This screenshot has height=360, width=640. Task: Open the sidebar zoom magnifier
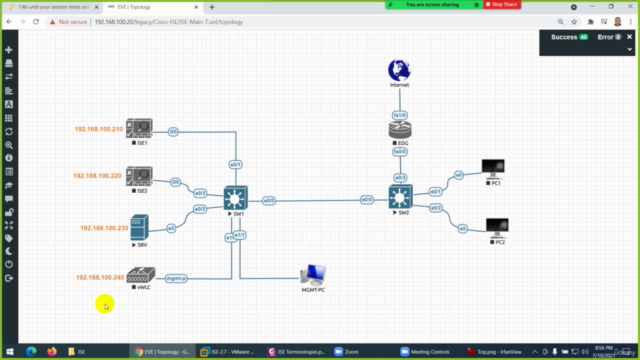coord(9,145)
